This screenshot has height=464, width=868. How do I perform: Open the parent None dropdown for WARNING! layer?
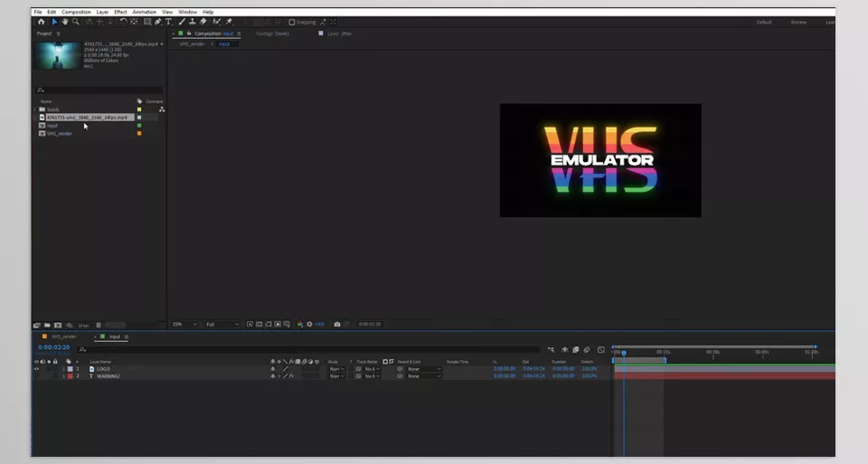(x=424, y=376)
